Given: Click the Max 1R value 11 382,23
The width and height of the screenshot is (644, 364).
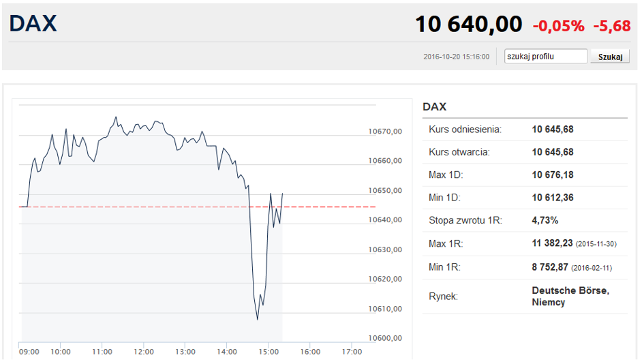Looking at the screenshot, I should (553, 243).
